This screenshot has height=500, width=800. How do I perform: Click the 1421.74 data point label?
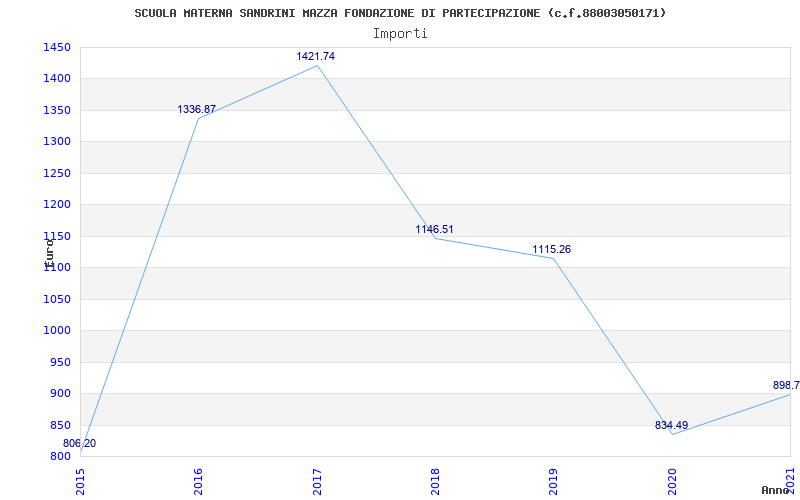[315, 57]
